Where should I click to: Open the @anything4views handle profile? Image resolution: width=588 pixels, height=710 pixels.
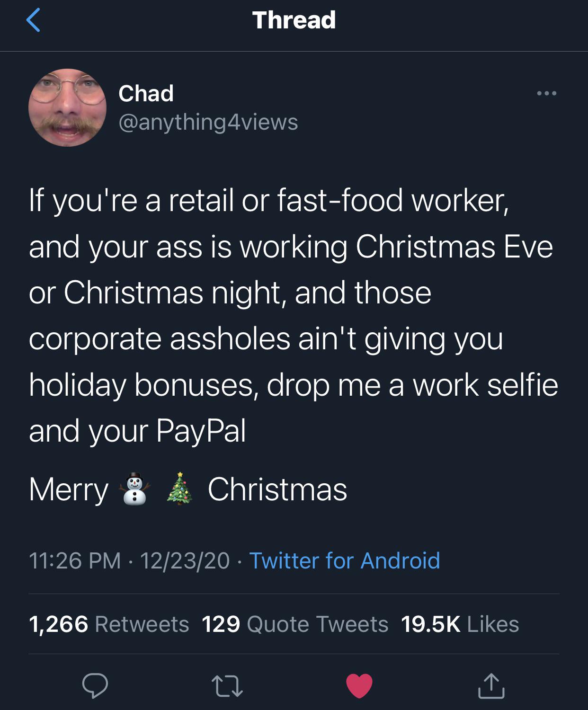pos(208,123)
